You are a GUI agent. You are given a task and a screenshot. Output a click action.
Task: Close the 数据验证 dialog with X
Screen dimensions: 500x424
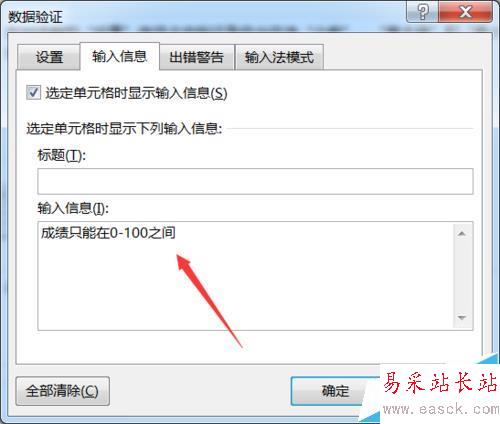tap(465, 12)
